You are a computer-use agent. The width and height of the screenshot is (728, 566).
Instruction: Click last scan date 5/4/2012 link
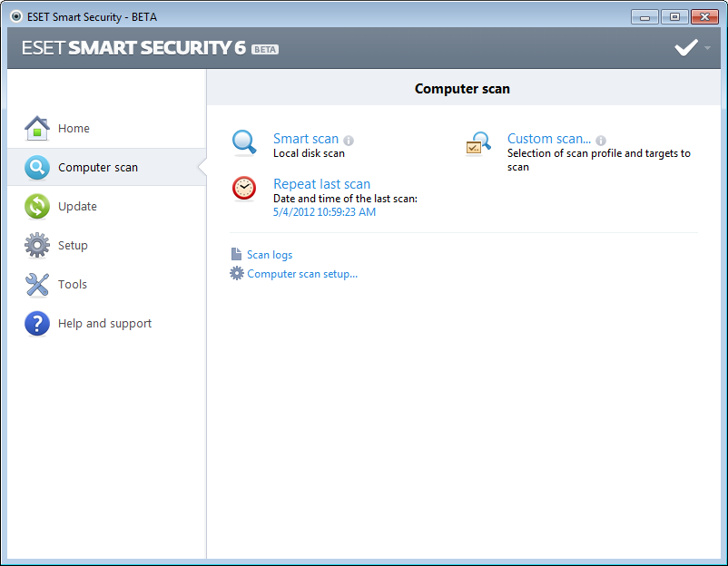(324, 212)
